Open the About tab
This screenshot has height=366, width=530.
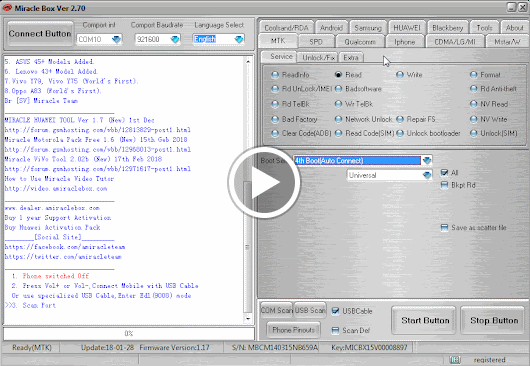click(514, 28)
